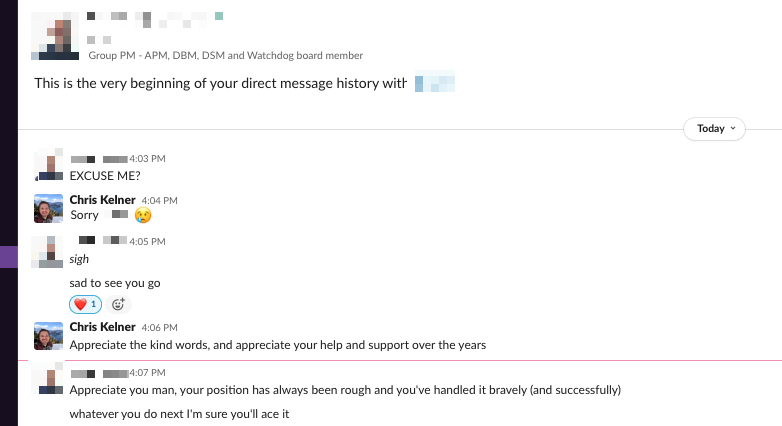782x426 pixels.
Task: Select the purple highlighted sidebar item
Action: 9,257
